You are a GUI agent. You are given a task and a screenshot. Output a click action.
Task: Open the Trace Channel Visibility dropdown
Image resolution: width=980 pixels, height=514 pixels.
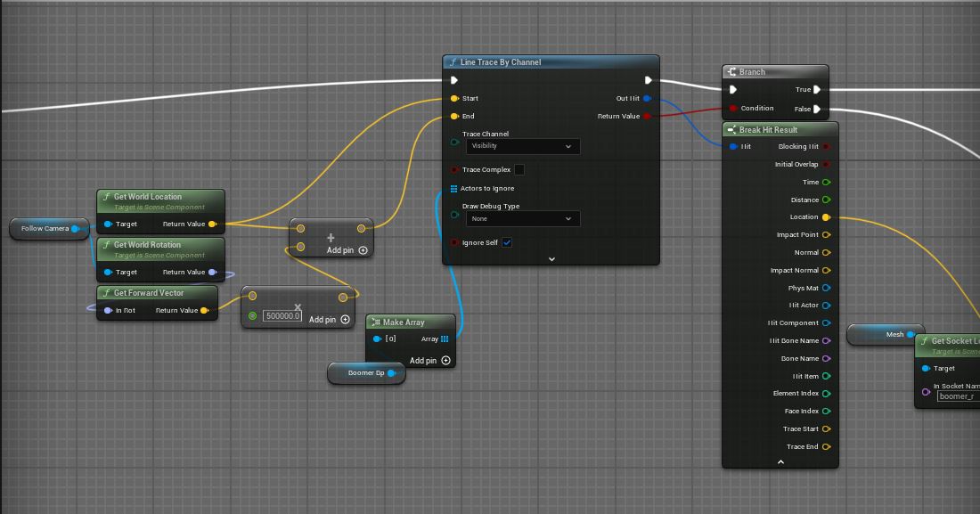point(521,146)
